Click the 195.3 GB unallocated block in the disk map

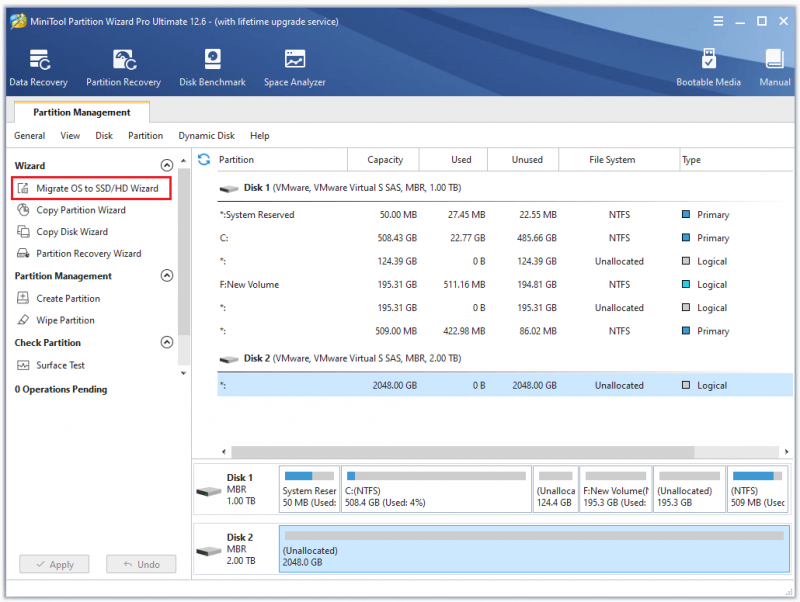[689, 489]
